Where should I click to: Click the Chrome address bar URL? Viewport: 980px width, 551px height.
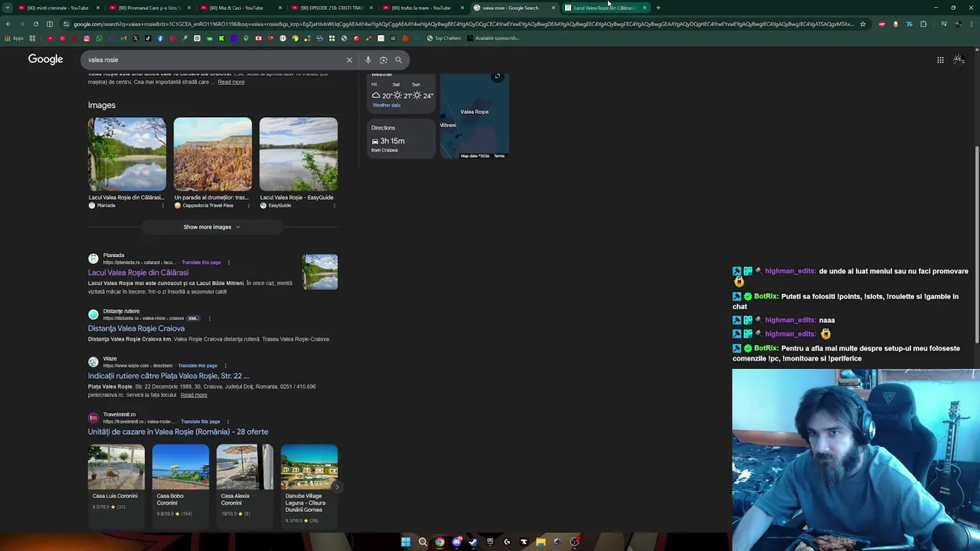coord(463,24)
